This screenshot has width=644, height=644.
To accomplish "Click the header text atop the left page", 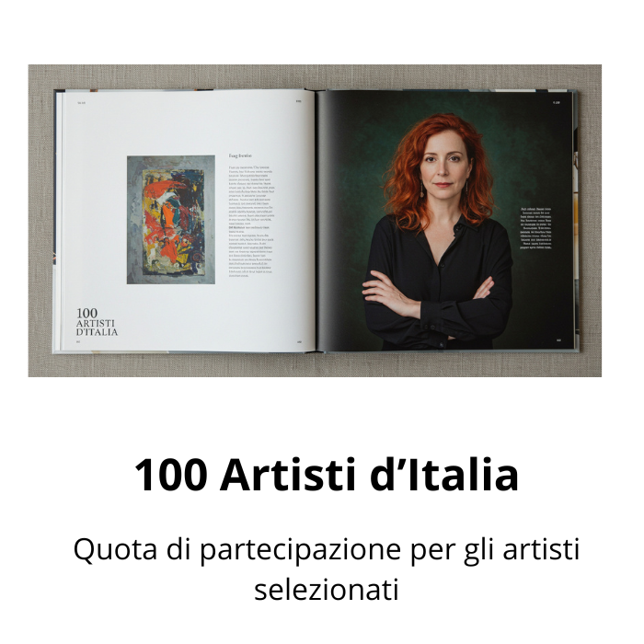I will [81, 103].
